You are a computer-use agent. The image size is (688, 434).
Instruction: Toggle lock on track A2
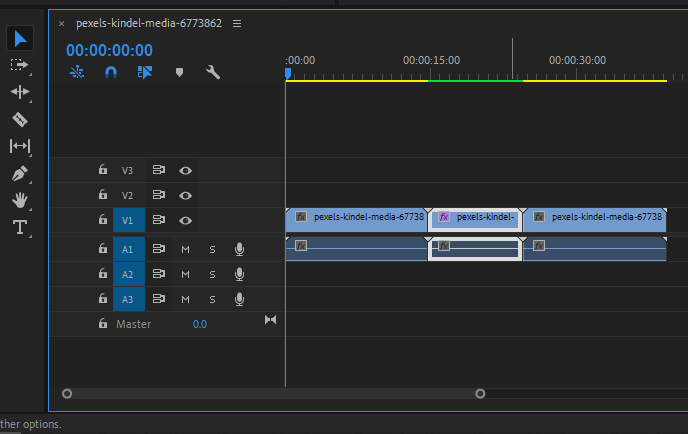point(103,273)
